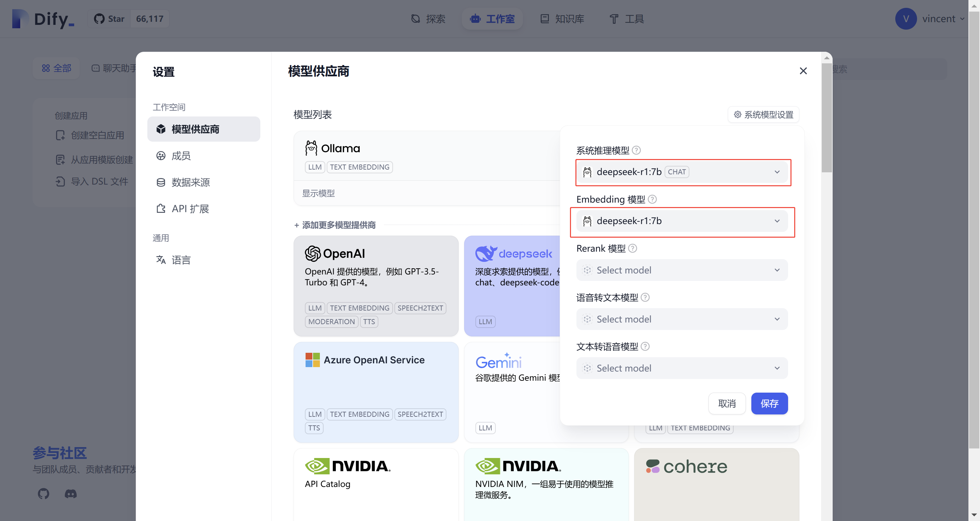Click help icon beside 文本转语音模型
This screenshot has height=521, width=980.
(645, 347)
